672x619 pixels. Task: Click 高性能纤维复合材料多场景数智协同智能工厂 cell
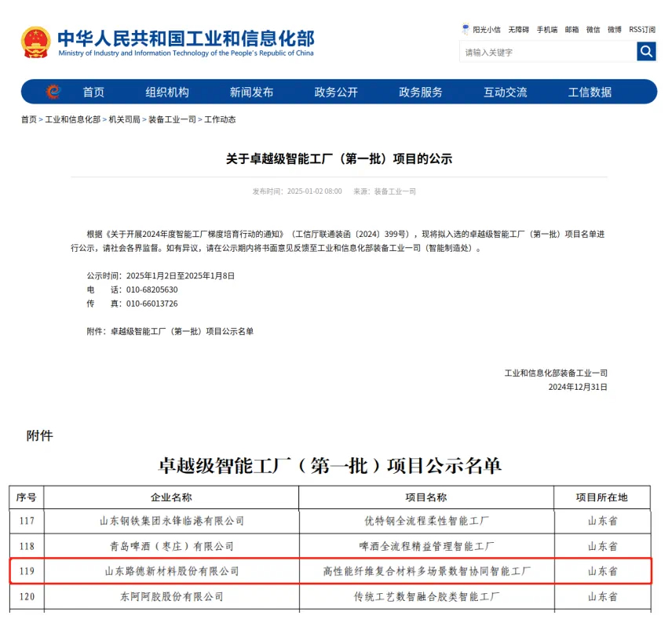tap(426, 571)
